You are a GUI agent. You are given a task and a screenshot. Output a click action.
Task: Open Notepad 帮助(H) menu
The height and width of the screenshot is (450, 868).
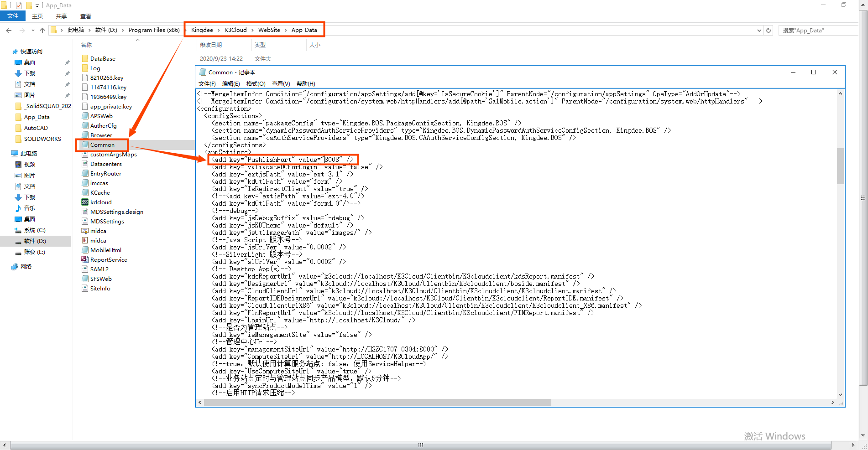pyautogui.click(x=306, y=83)
